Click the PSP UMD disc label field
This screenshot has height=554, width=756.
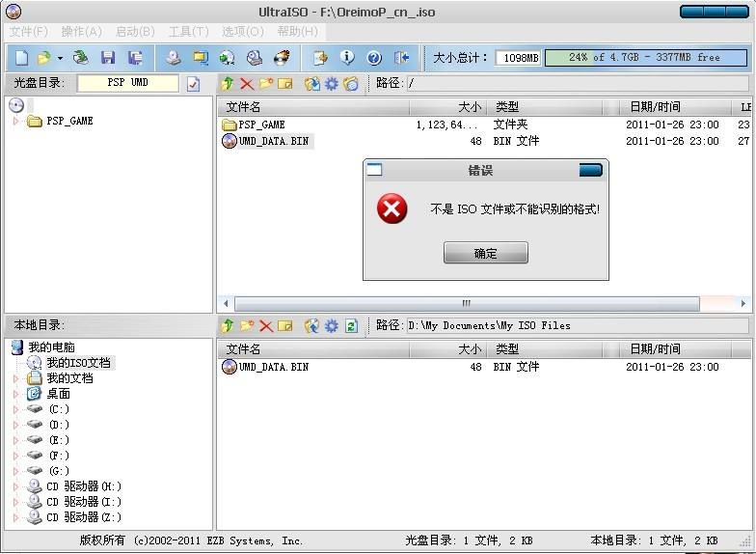tap(127, 83)
